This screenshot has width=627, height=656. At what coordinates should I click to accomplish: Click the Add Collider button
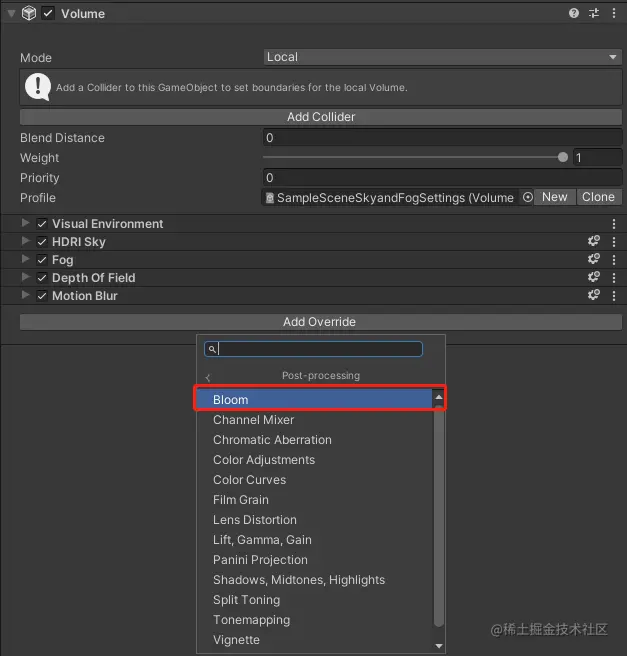(x=321, y=117)
